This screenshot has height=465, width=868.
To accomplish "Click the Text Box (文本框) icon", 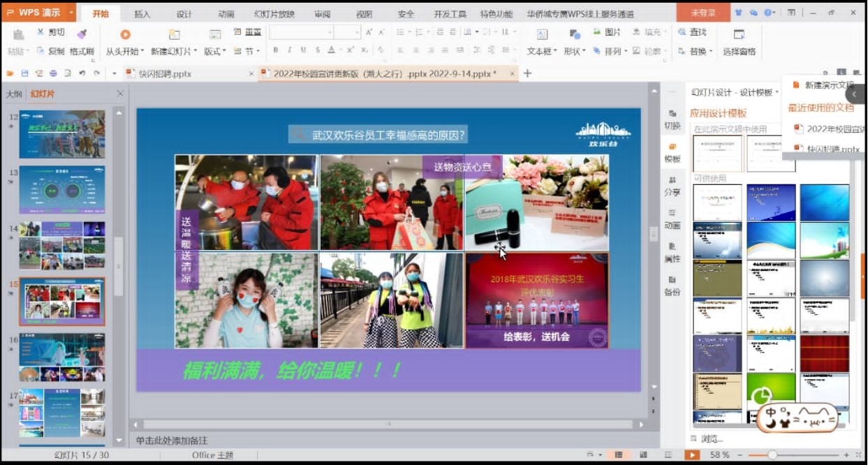I will pyautogui.click(x=542, y=34).
